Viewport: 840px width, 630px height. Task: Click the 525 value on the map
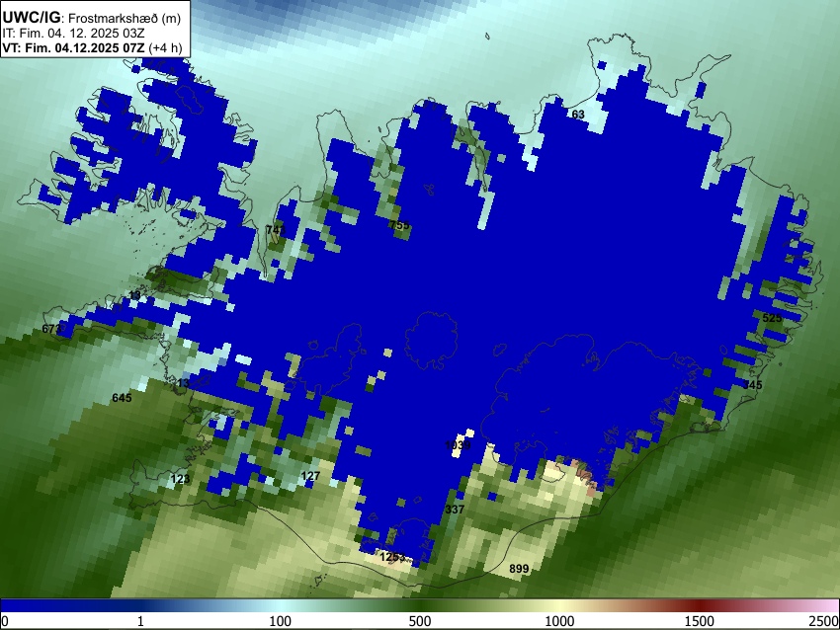tap(772, 318)
